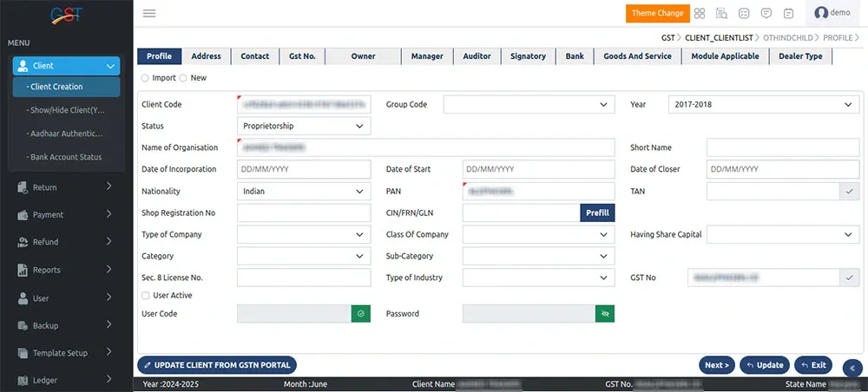Open the Status Proprietorship dropdown
The image size is (868, 392).
[x=304, y=126]
